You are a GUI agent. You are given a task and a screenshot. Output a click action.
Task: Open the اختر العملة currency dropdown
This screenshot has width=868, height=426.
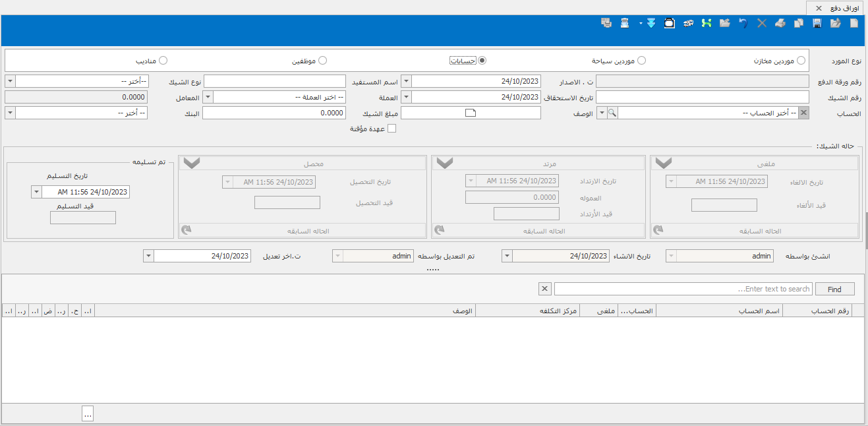(208, 98)
